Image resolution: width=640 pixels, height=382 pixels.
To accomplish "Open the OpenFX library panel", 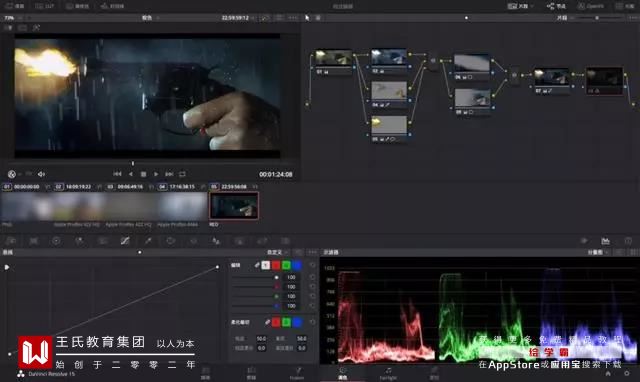I will pyautogui.click(x=591, y=6).
